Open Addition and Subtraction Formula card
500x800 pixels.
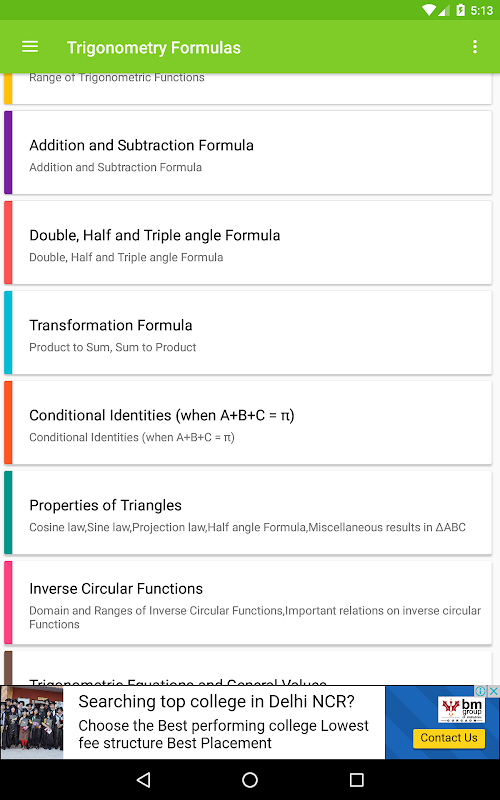click(x=248, y=153)
